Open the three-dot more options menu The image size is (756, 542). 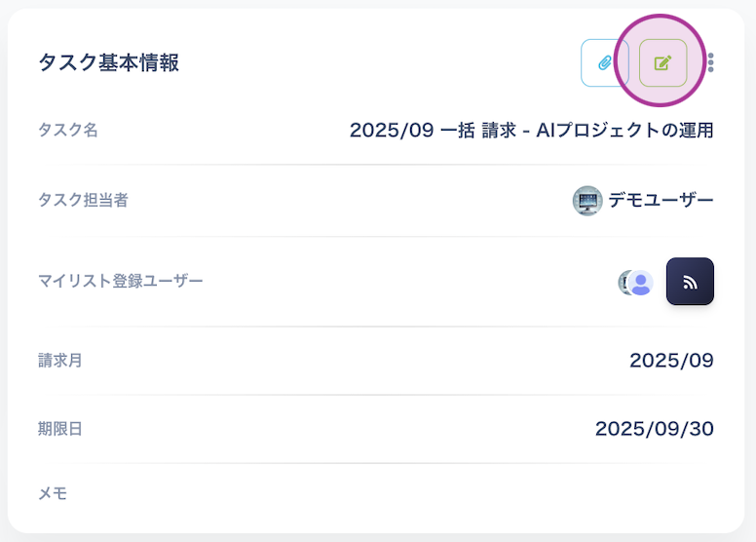coord(711,63)
